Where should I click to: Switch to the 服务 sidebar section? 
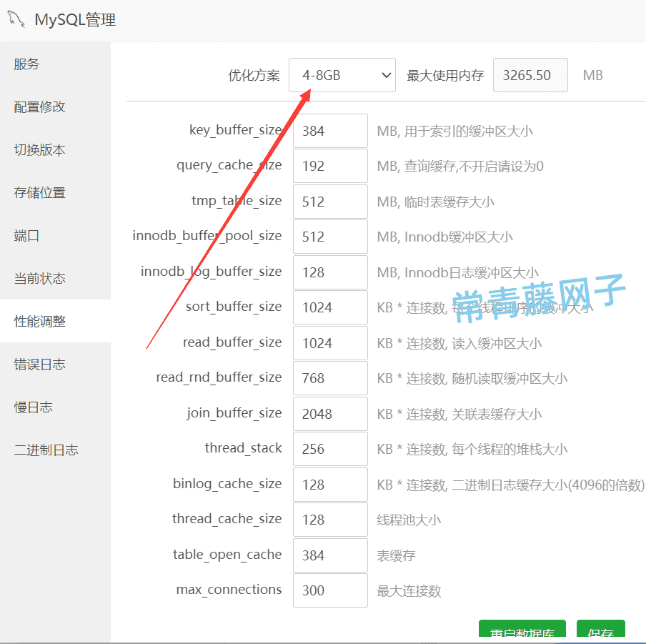pos(26,64)
